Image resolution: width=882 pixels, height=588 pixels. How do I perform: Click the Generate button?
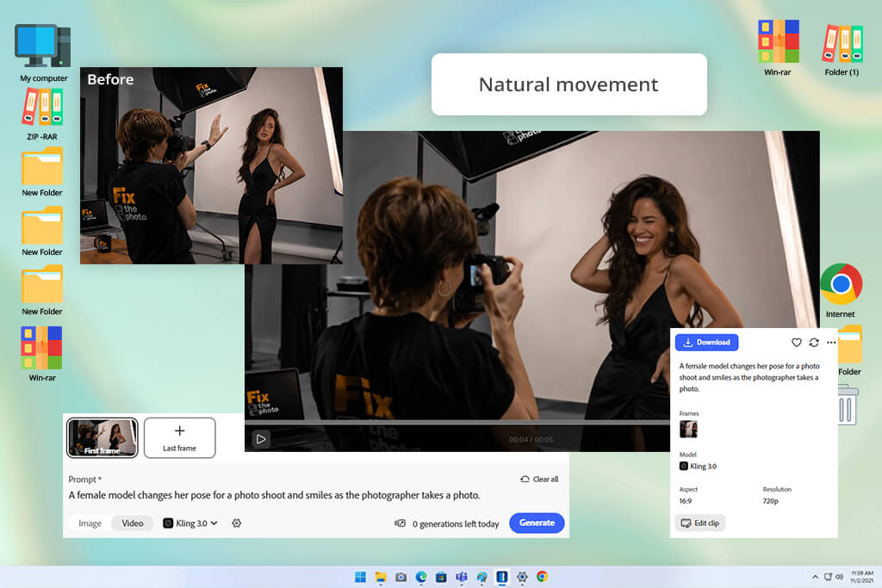[x=537, y=523]
